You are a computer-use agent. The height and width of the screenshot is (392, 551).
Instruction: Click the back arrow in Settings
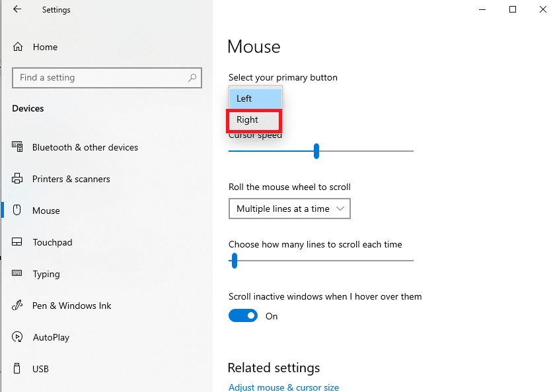[x=17, y=10]
